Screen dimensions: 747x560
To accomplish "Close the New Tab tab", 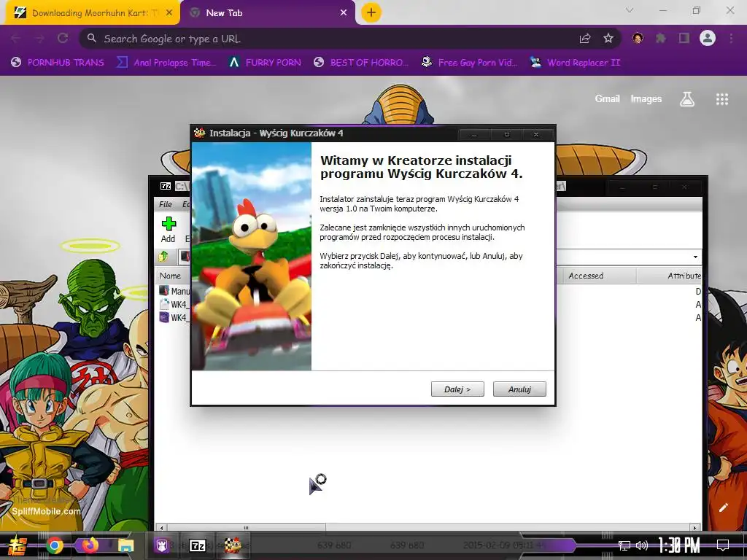I will point(344,13).
